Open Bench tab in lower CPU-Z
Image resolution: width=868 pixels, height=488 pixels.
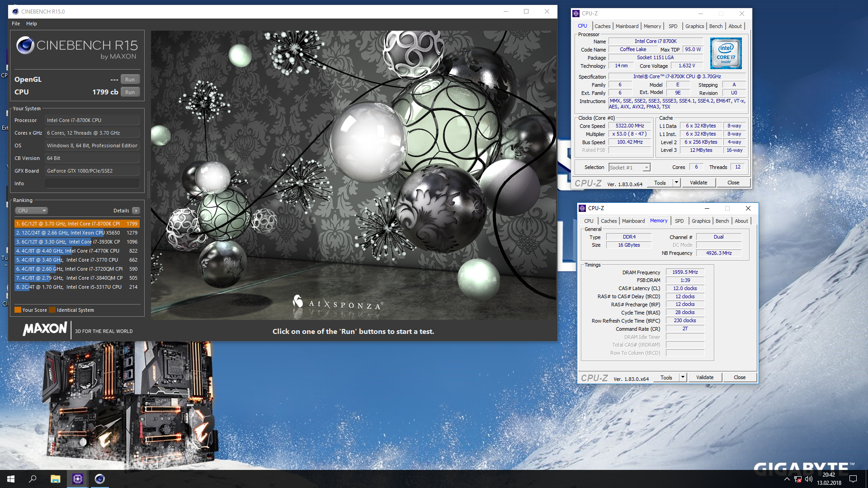[x=722, y=221]
